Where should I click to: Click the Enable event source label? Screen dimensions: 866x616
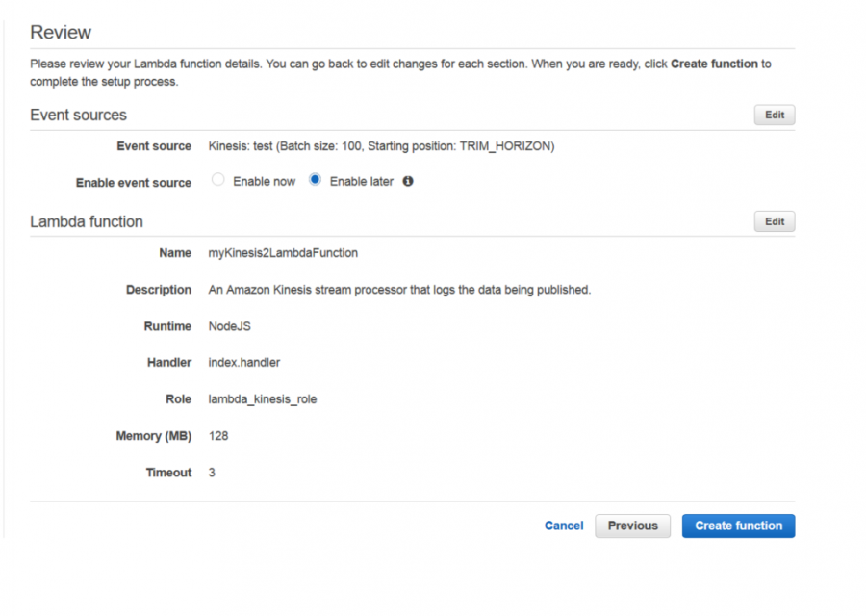point(134,183)
